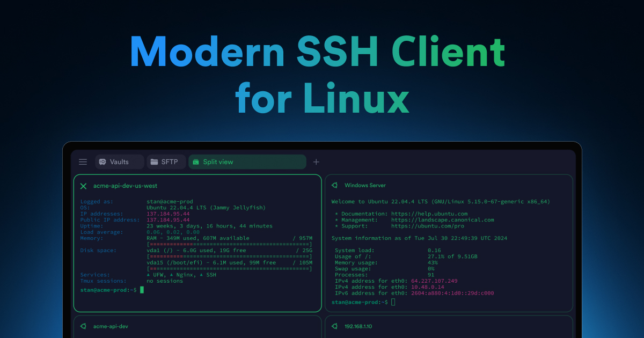Click the acme-api-dev-us-west pane icon
Viewport: 644px width, 338px height.
pyautogui.click(x=83, y=186)
